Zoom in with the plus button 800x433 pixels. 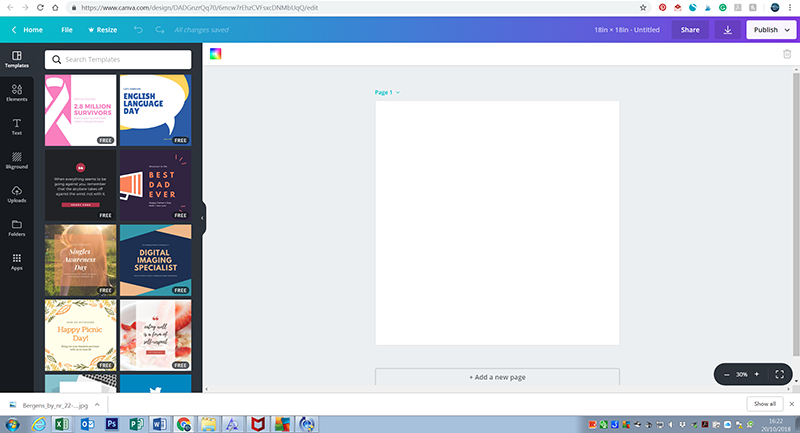click(x=757, y=374)
